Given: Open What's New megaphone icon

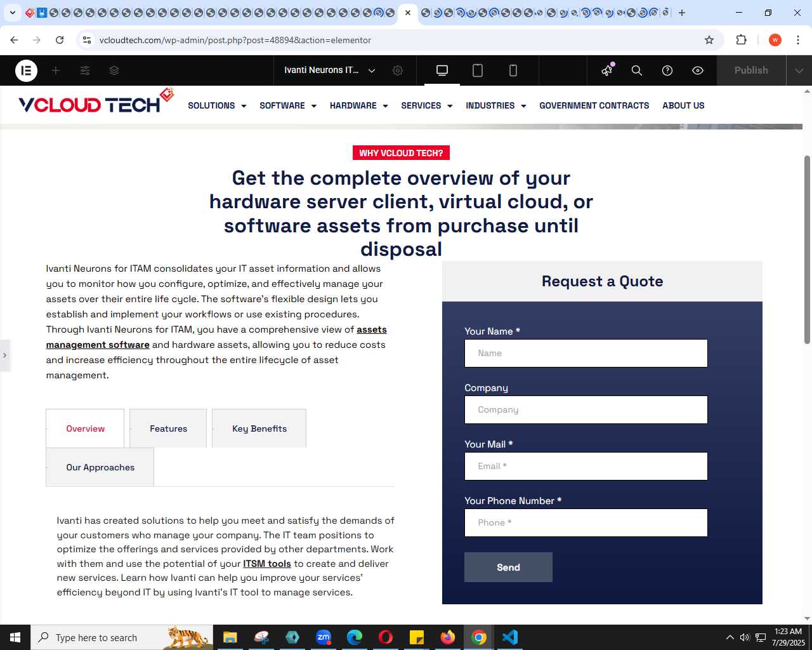Looking at the screenshot, I should click(x=607, y=70).
